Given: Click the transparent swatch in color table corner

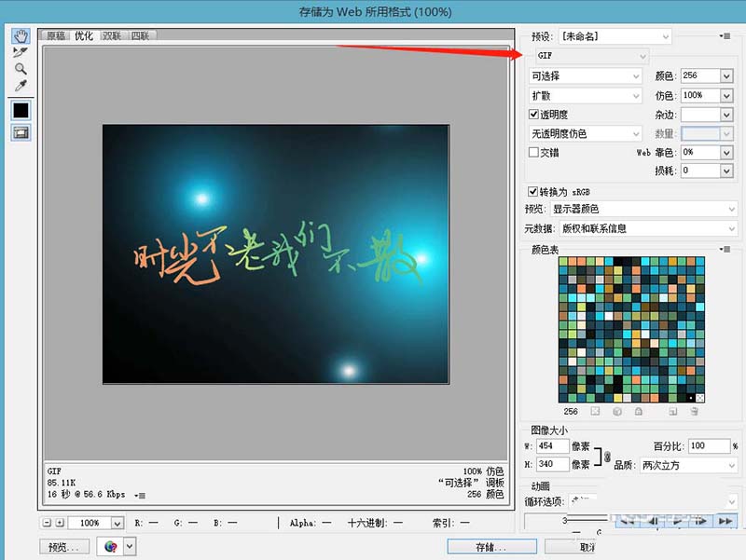Looking at the screenshot, I should tap(700, 398).
